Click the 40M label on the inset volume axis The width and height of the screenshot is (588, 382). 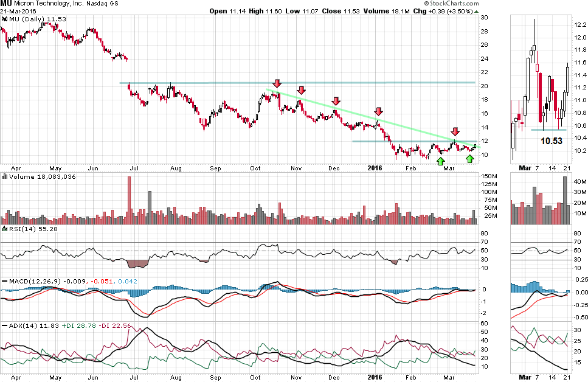580,182
